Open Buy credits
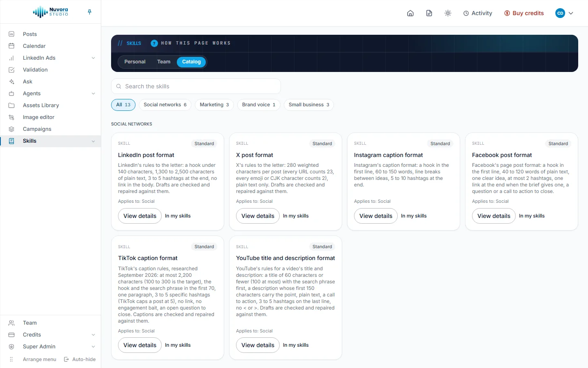The height and width of the screenshot is (368, 588). pyautogui.click(x=524, y=13)
